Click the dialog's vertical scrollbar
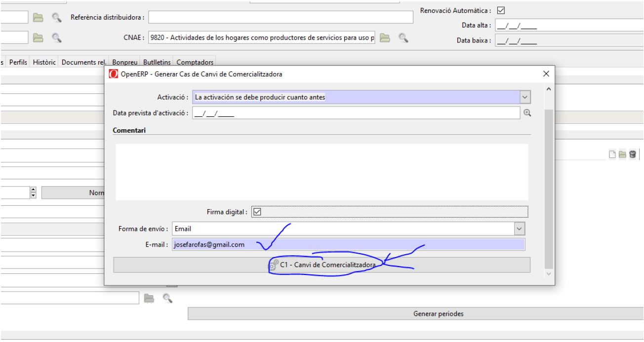Screen dimensions: 644x342 [x=548, y=188]
